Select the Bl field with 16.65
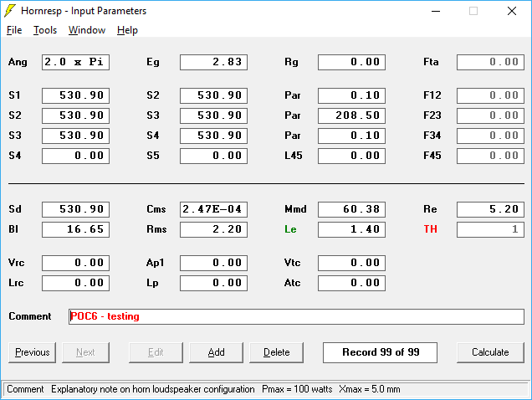Screen dimensions: 532x400 [75, 229]
